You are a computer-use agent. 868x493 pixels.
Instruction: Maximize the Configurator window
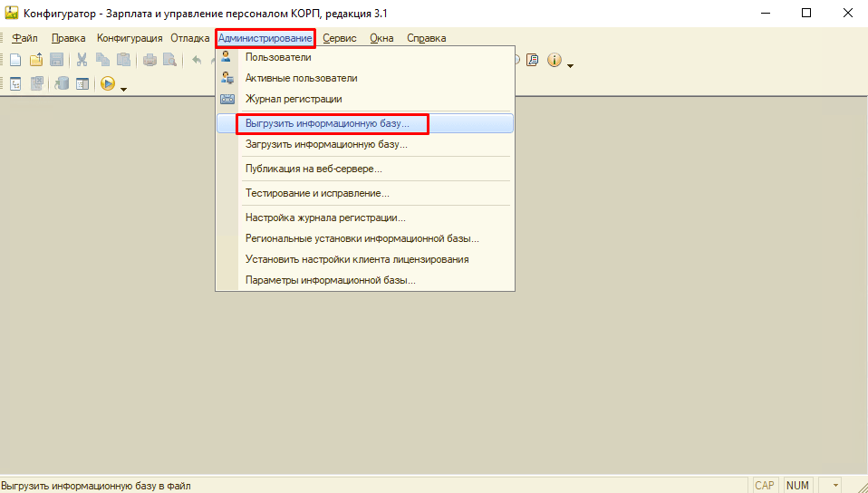click(x=806, y=14)
